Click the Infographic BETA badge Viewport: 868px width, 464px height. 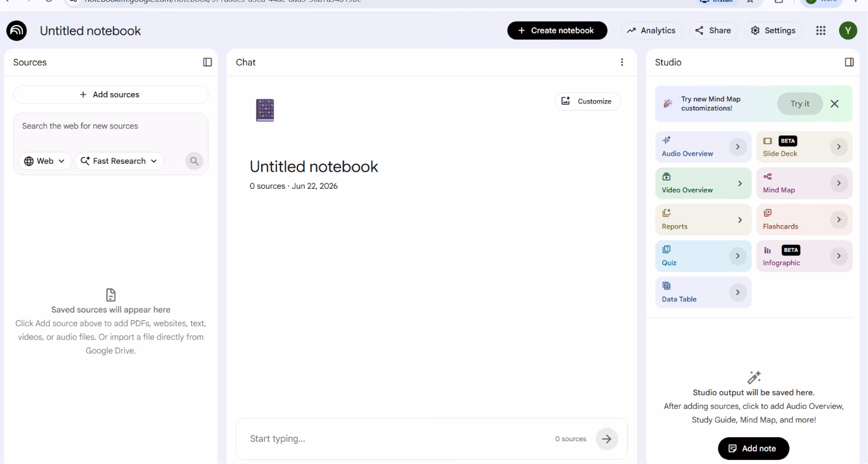pos(791,250)
